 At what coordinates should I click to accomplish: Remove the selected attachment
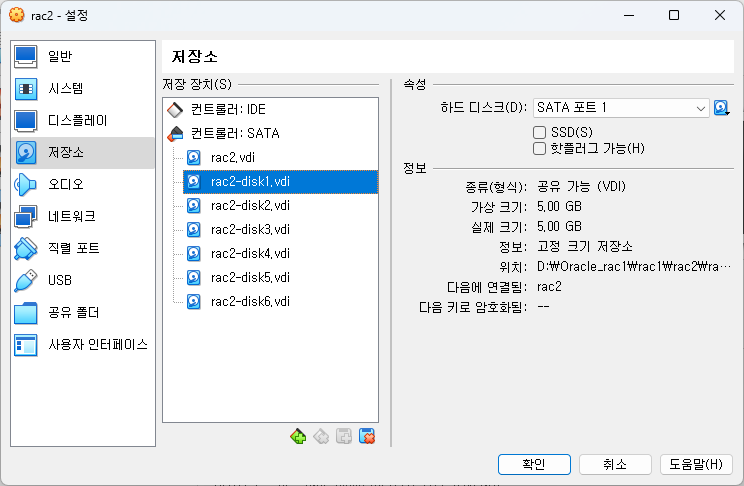(367, 436)
